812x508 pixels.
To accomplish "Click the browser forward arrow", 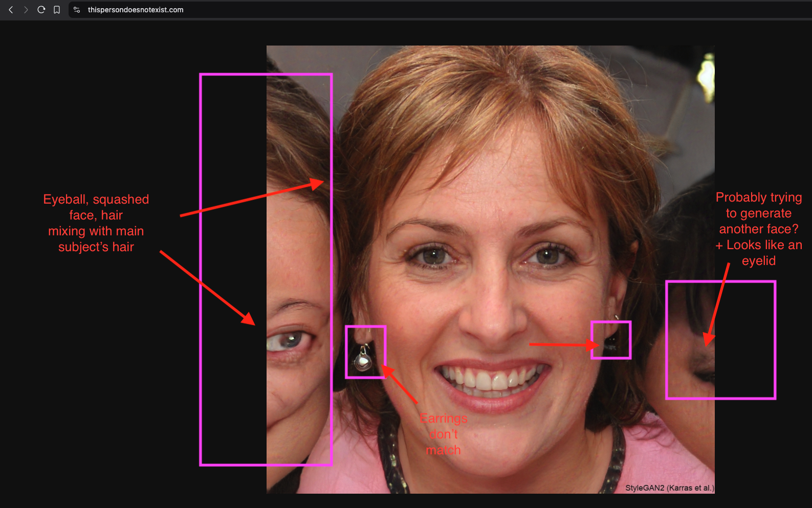I will pyautogui.click(x=26, y=10).
